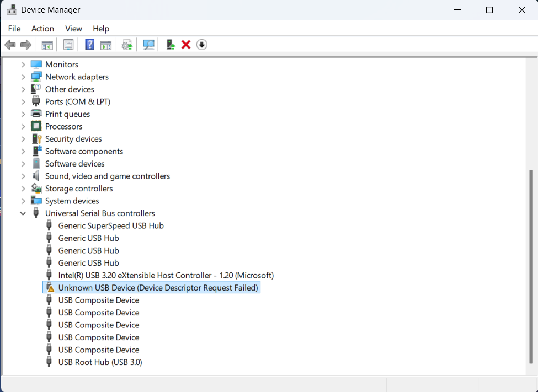Select the Ports (COM & LPT) label
Viewport: 538px width, 392px height.
tap(78, 101)
